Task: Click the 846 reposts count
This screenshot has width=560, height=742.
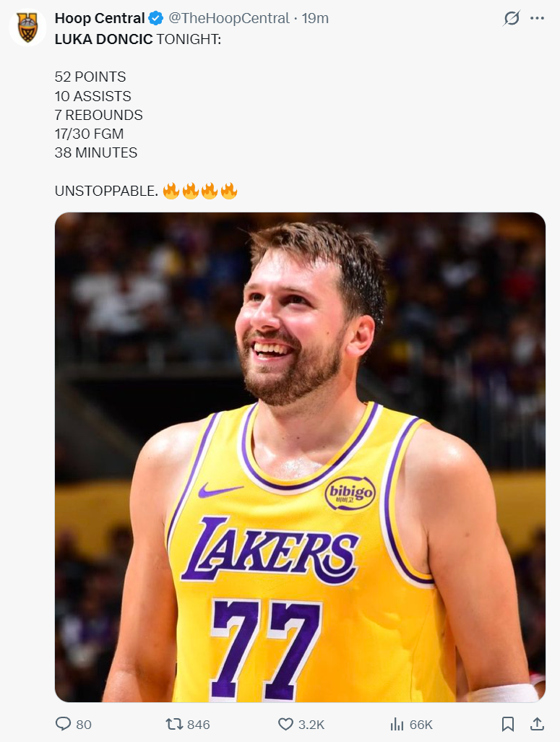Action: pyautogui.click(x=198, y=725)
